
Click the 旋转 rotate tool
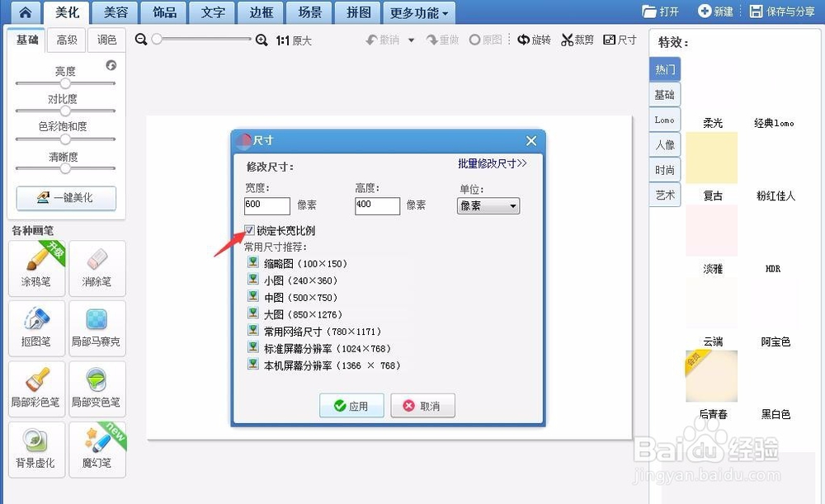click(x=534, y=40)
